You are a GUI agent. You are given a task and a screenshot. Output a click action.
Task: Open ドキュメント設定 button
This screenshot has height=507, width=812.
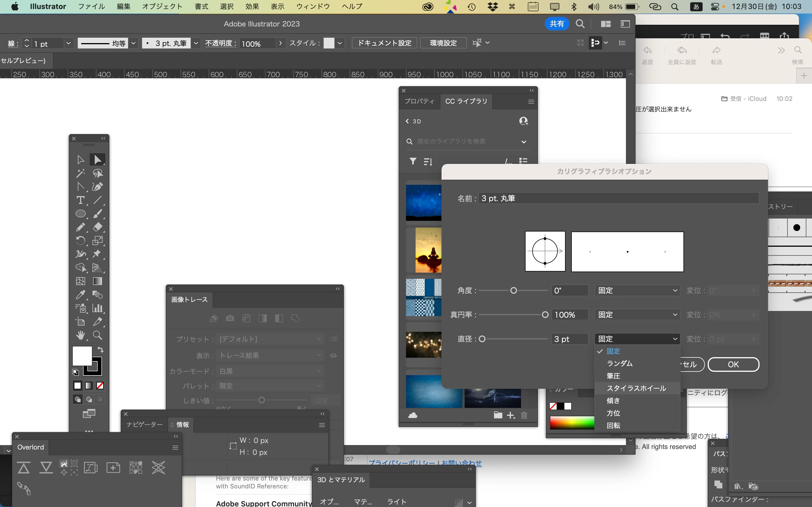point(384,43)
